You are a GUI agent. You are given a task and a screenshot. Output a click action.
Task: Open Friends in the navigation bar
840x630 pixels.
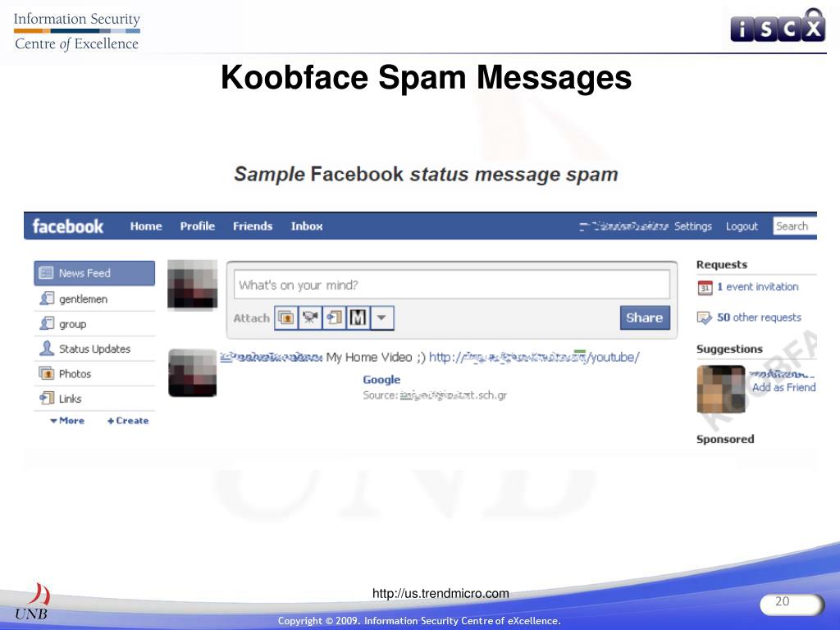253,226
